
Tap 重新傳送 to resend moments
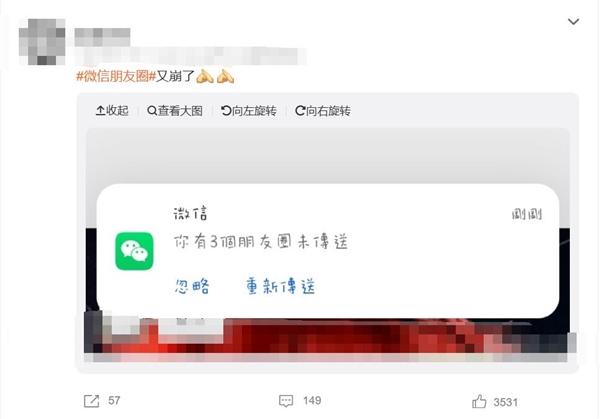pos(280,286)
